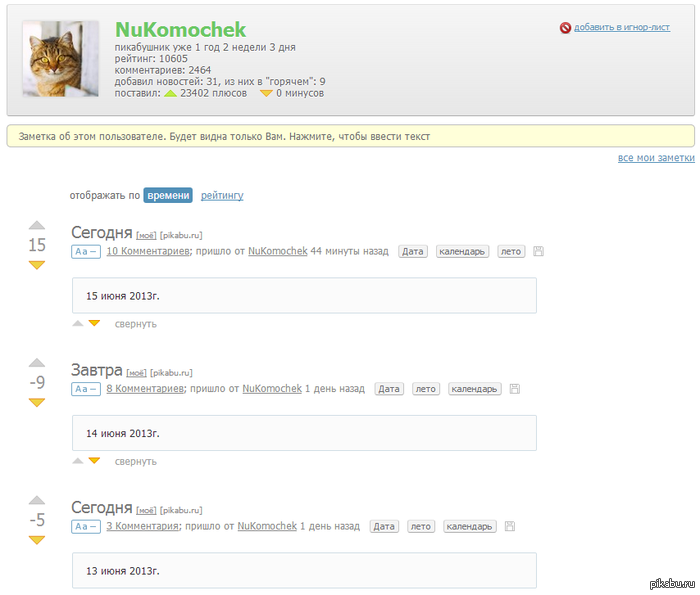Save the post with 3 Комментария
The image size is (700, 595).
pos(510,526)
